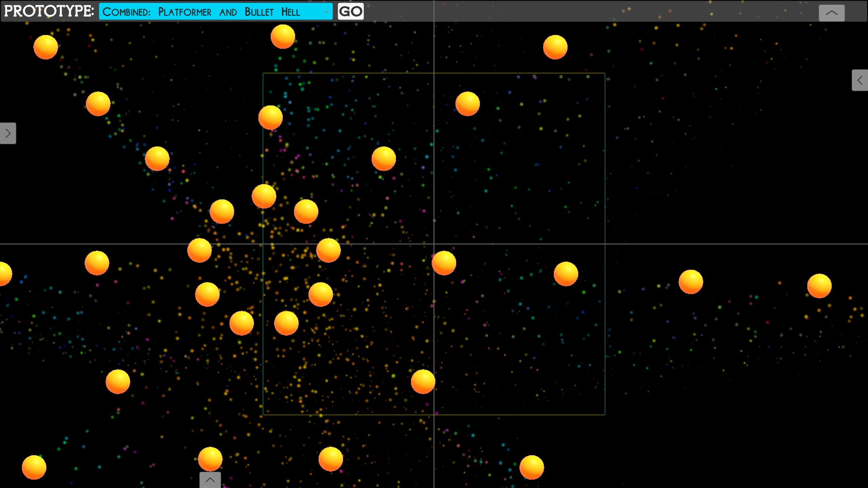The height and width of the screenshot is (488, 868).
Task: Click the crosshair intersection at screen center
Action: point(434,244)
